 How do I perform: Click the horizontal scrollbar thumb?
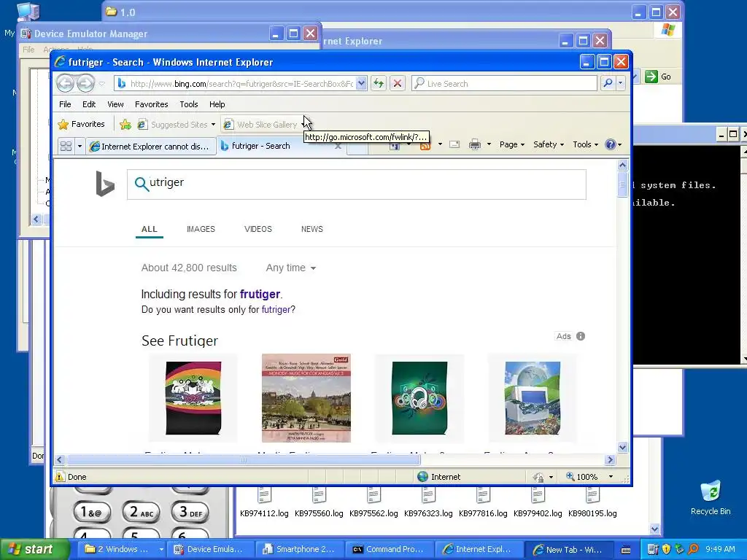pos(244,459)
